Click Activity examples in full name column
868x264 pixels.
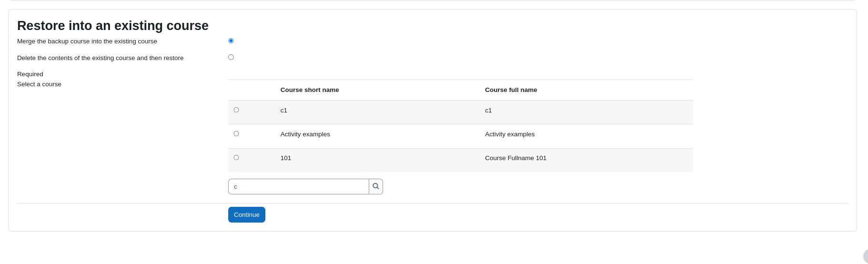point(510,134)
